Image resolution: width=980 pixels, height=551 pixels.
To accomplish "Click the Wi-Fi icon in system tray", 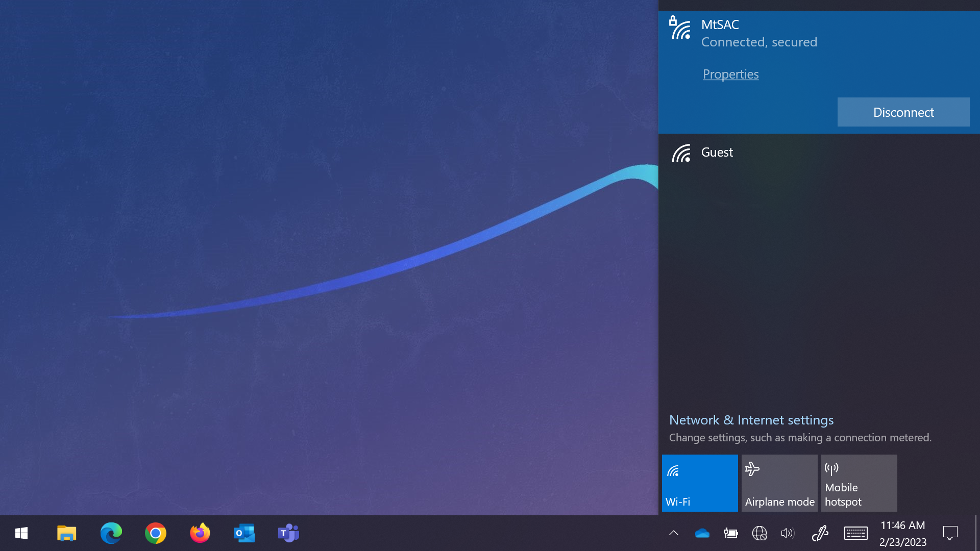I will 759,533.
